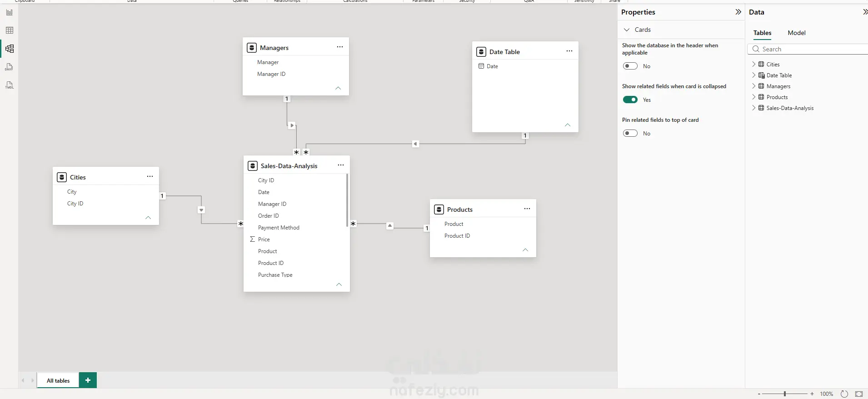Open Table view icon in sidebar

pos(10,30)
